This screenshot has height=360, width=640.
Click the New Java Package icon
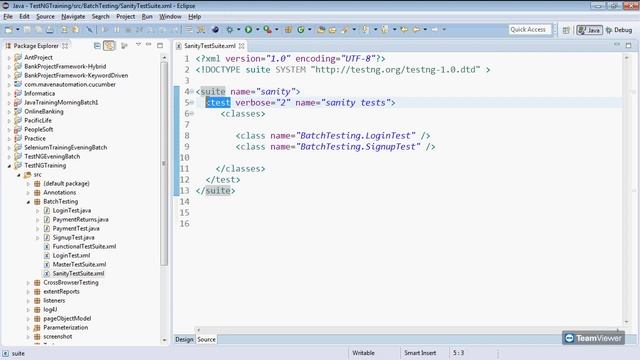[x=288, y=30]
